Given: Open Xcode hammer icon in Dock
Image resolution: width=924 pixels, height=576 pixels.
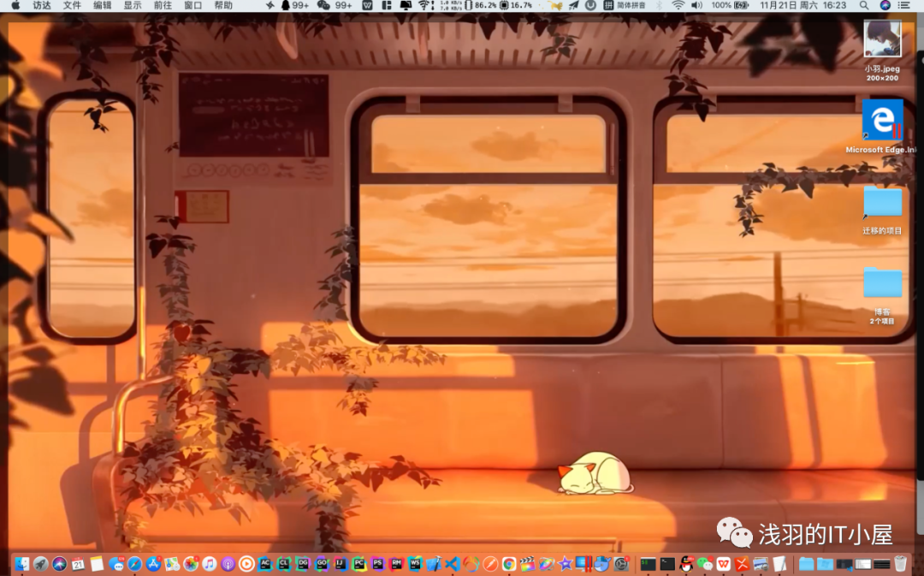Looking at the screenshot, I should click(x=434, y=564).
